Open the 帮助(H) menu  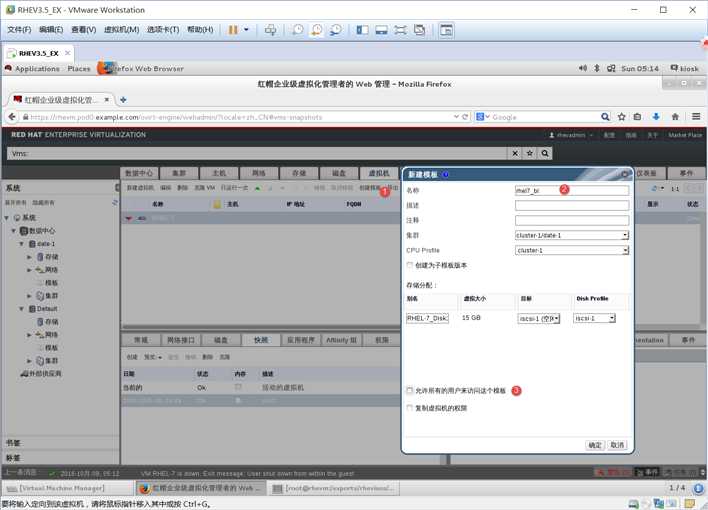(x=200, y=29)
